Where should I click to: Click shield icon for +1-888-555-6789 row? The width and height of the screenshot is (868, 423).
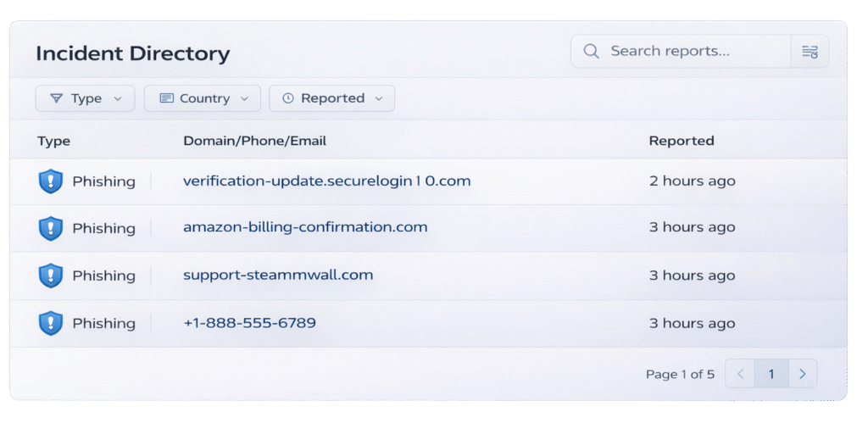(51, 323)
